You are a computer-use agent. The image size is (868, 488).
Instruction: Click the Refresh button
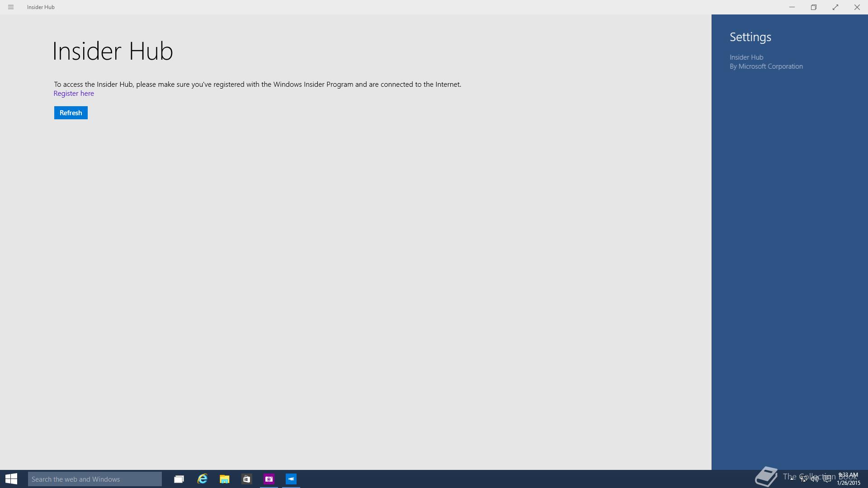(x=71, y=113)
